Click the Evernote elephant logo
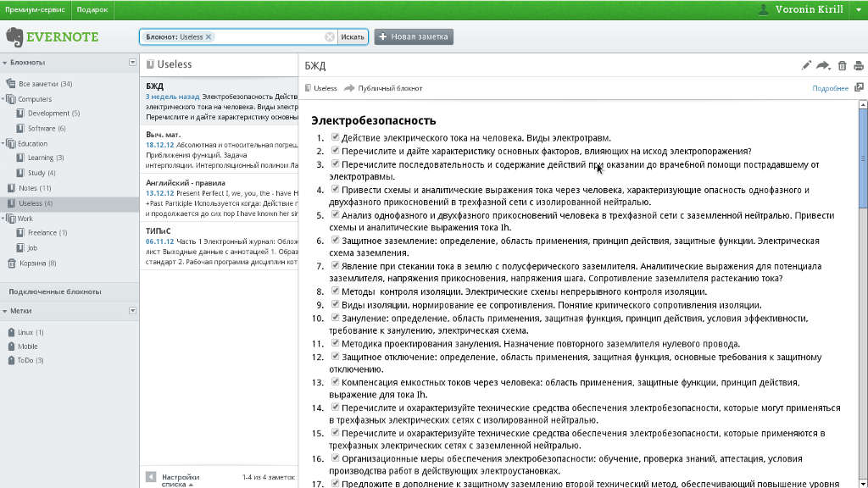868x488 pixels. (x=14, y=37)
